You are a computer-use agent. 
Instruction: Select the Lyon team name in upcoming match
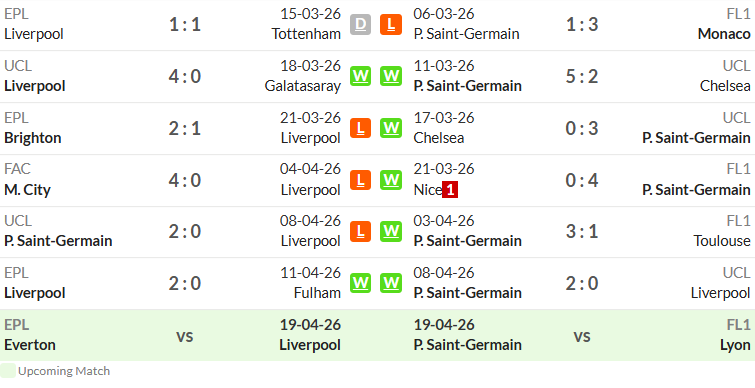coord(735,345)
